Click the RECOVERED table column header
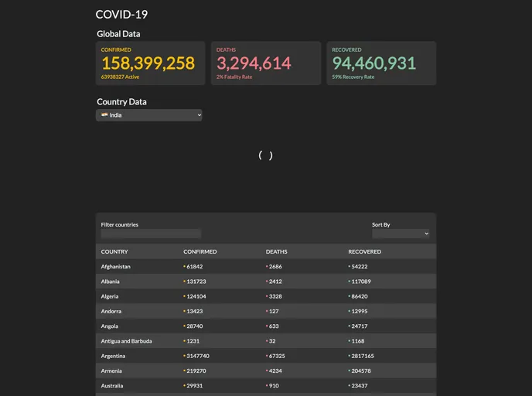532x396 pixels. point(365,252)
